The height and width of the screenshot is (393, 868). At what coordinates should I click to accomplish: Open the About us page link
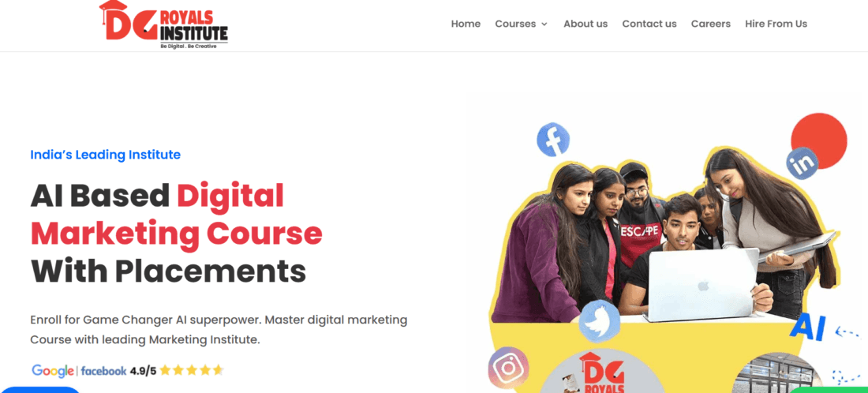tap(586, 24)
